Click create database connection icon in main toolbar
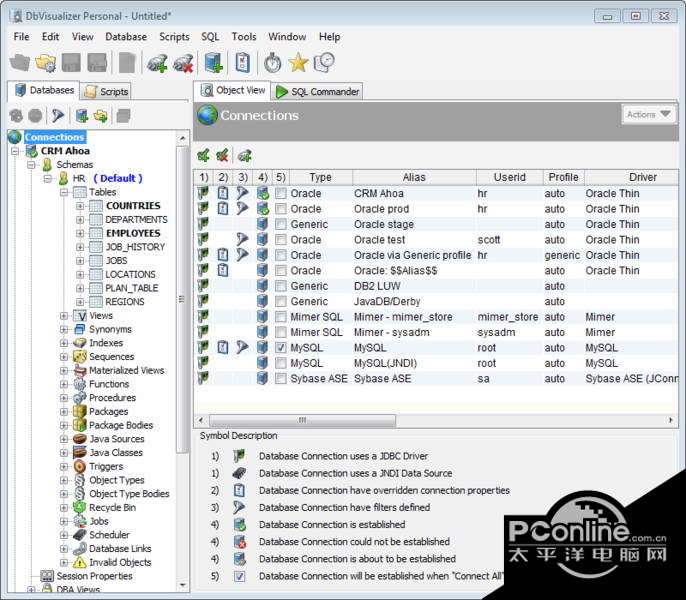The height and width of the screenshot is (600, 686). 213,63
